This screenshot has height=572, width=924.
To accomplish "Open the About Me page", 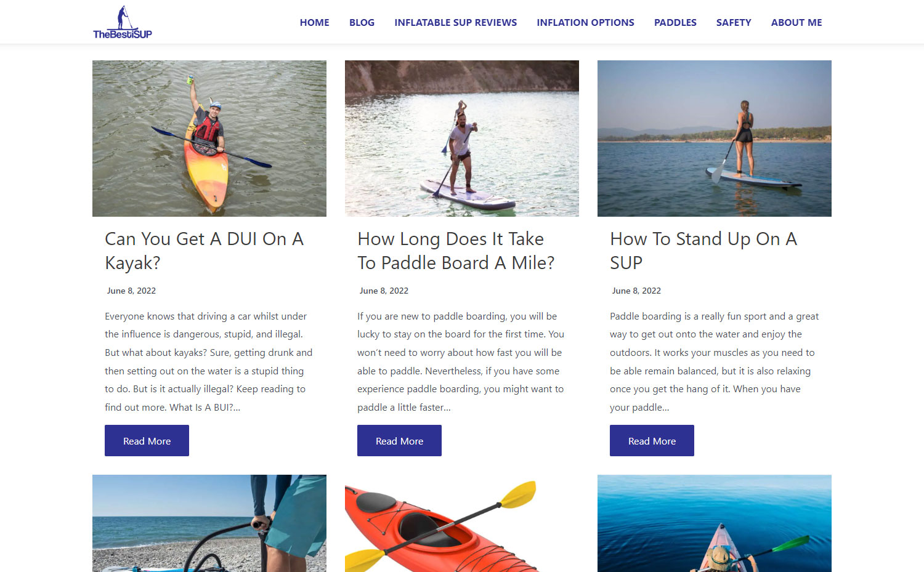I will [796, 23].
